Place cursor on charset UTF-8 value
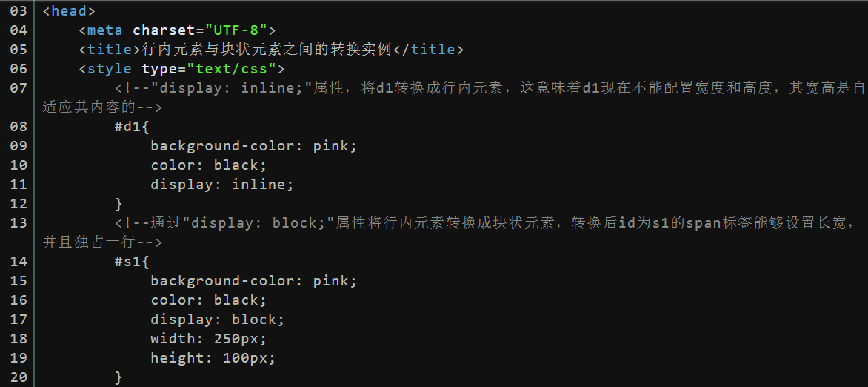 (236, 30)
